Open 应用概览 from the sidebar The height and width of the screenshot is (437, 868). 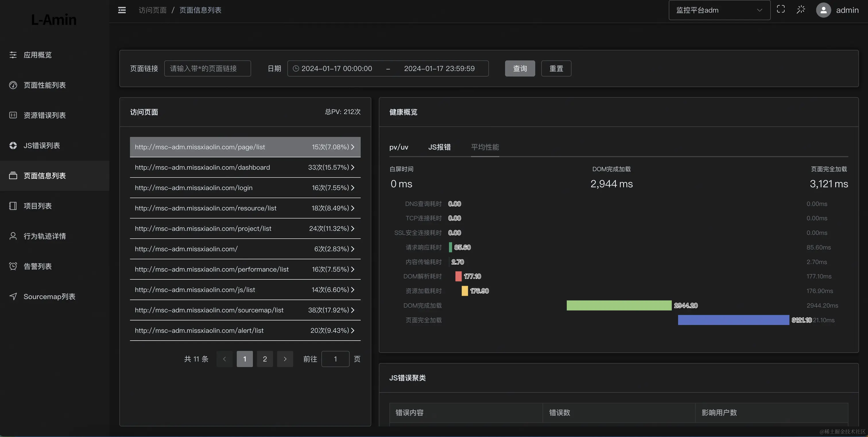pos(37,55)
